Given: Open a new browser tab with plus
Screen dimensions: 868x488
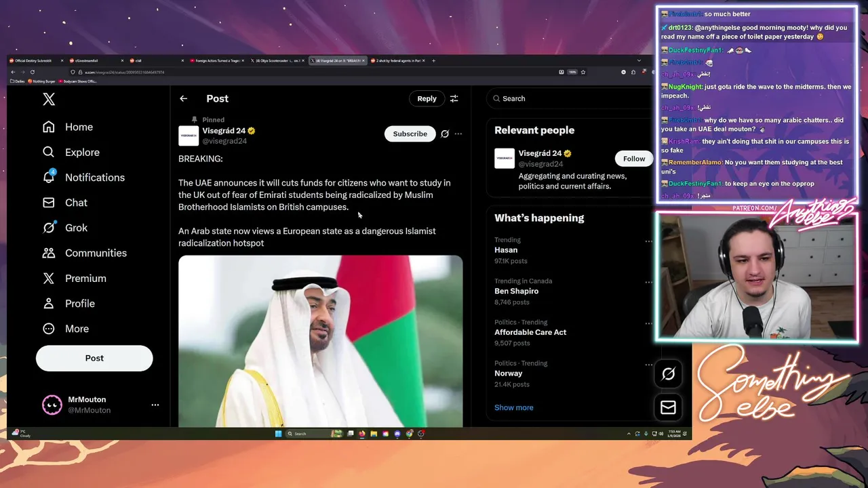Looking at the screenshot, I should (433, 60).
